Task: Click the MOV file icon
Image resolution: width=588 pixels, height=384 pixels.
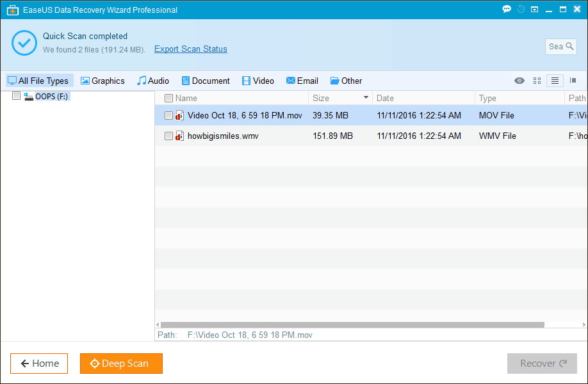Action: pos(179,115)
